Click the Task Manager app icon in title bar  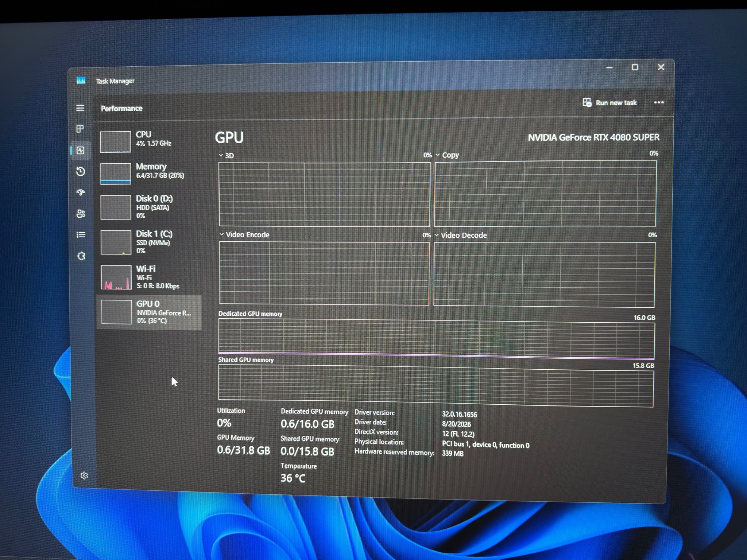(x=81, y=80)
